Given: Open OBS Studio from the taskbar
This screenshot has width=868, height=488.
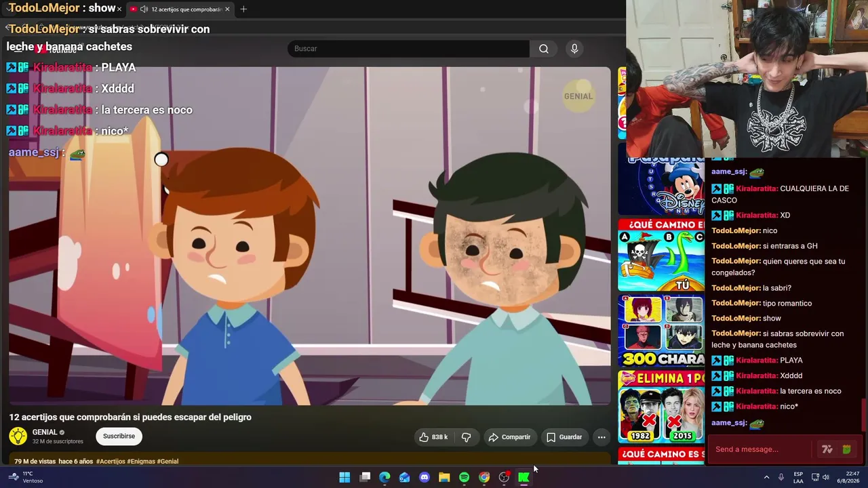Looking at the screenshot, I should [x=504, y=477].
